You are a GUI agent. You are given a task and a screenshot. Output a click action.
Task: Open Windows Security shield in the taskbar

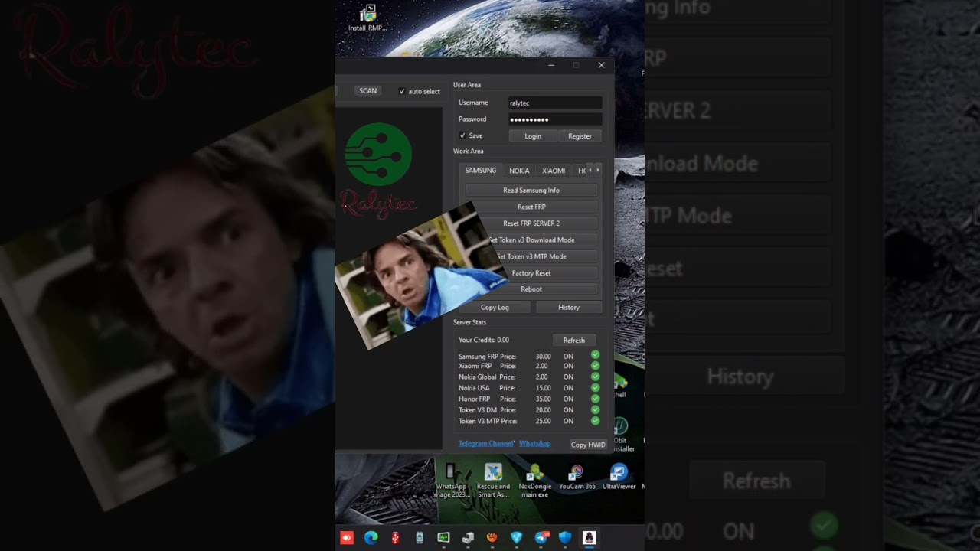coord(565,538)
